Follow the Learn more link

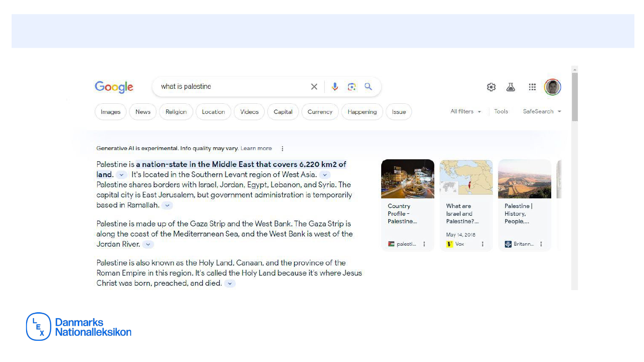256,149
